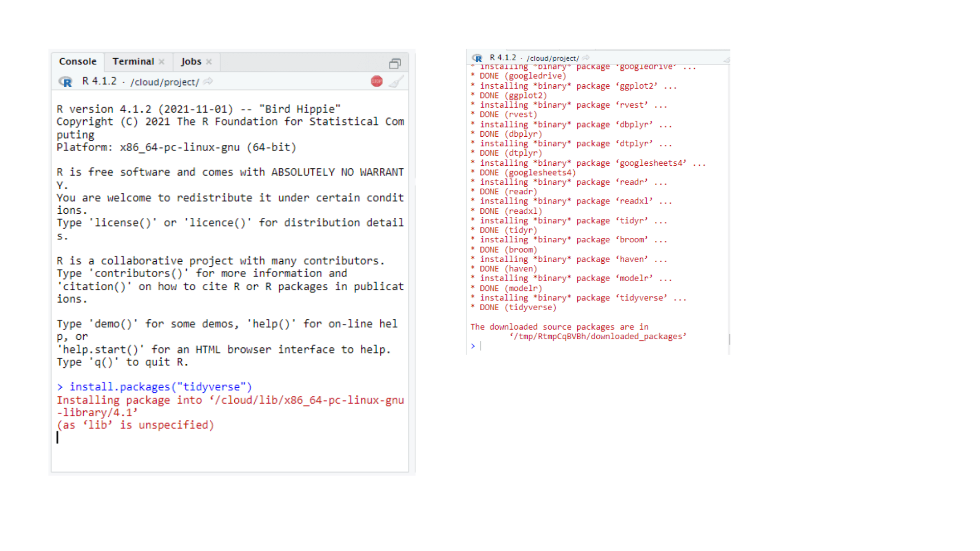Screen dimensions: 980x551
Task: Click the left console cursor line
Action: tap(153, 438)
